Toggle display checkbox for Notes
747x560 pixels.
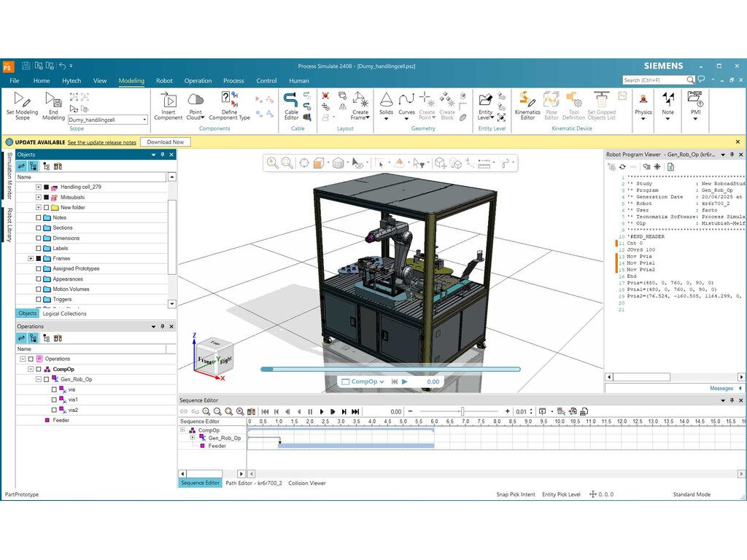[x=39, y=217]
